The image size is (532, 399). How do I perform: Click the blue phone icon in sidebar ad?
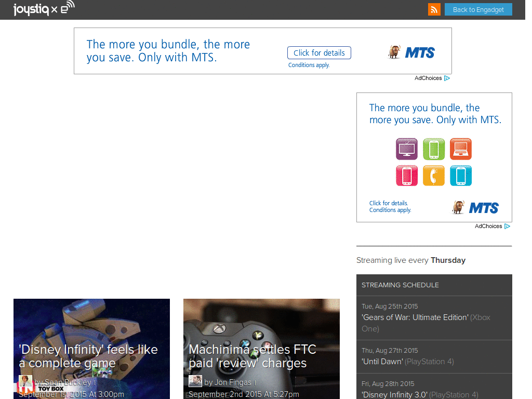click(x=461, y=176)
